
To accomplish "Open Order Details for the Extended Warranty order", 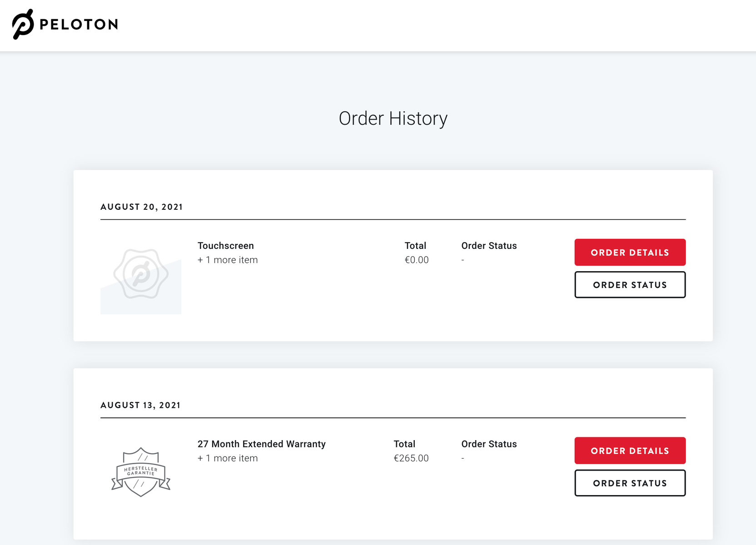I will point(630,451).
